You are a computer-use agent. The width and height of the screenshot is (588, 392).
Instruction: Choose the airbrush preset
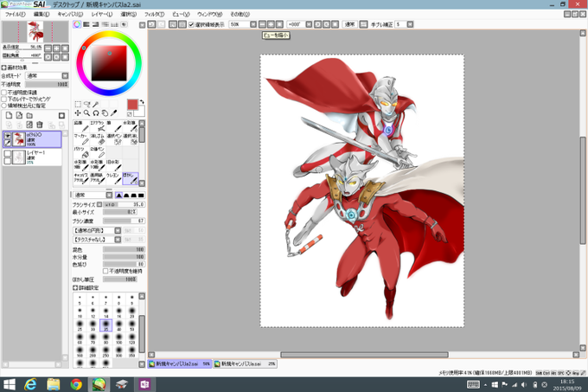coord(98,126)
